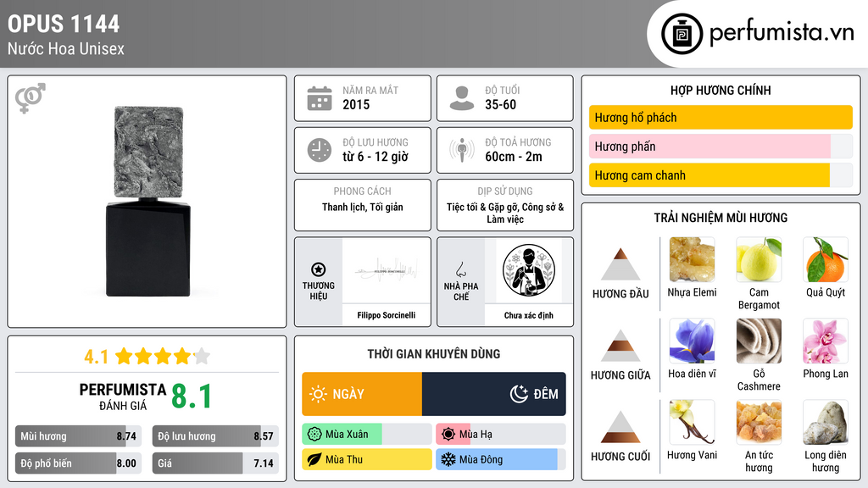The width and height of the screenshot is (868, 488).
Task: Click the unisex gender symbol icon
Action: point(31,98)
